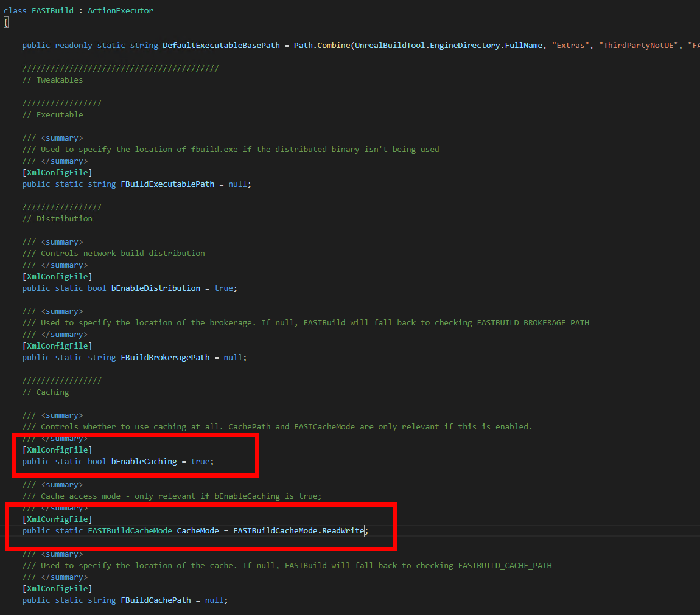Click the FASTBuild class name
The image size is (700, 615).
pos(52,10)
